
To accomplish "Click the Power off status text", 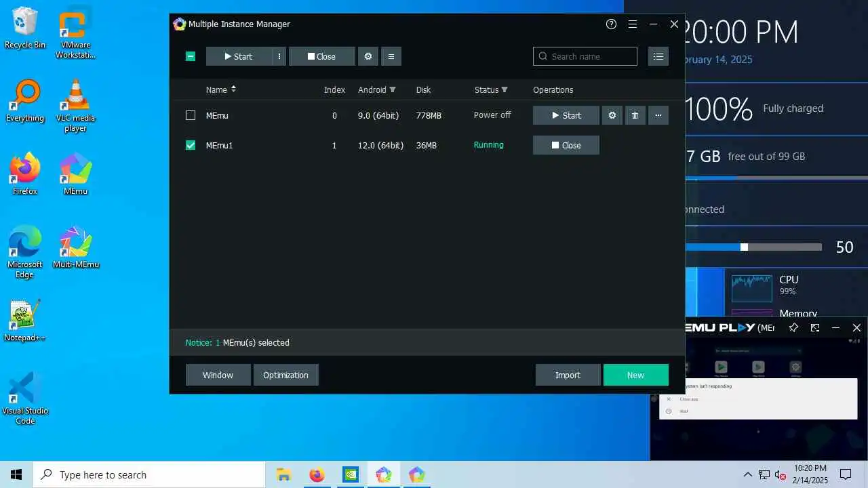I will (492, 115).
